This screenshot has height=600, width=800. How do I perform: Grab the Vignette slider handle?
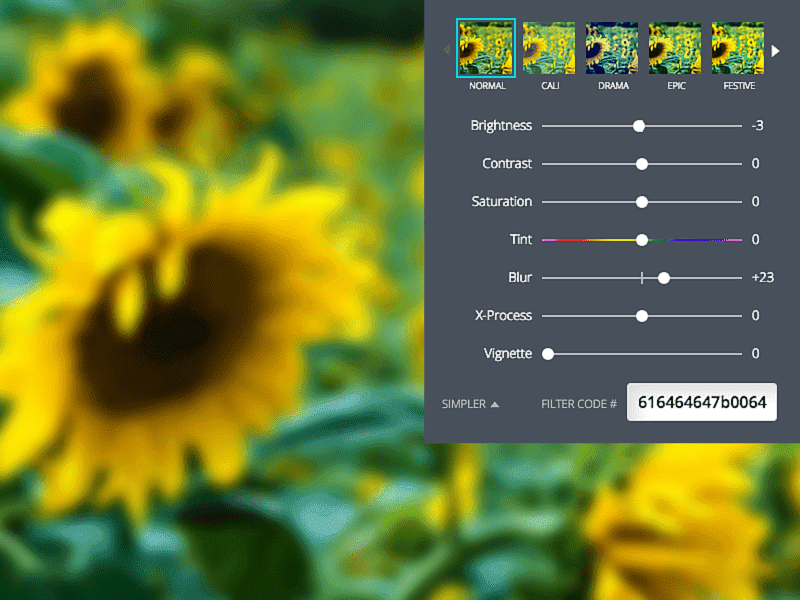(547, 353)
